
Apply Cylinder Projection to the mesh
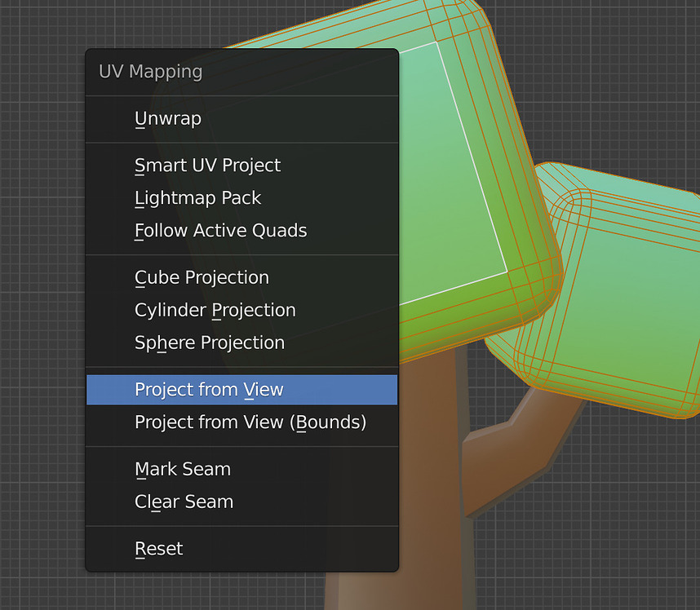[215, 310]
